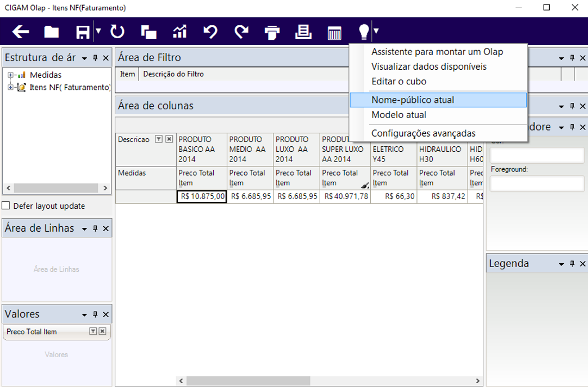The height and width of the screenshot is (387, 588).
Task: Click the Foreground color field
Action: point(537,184)
